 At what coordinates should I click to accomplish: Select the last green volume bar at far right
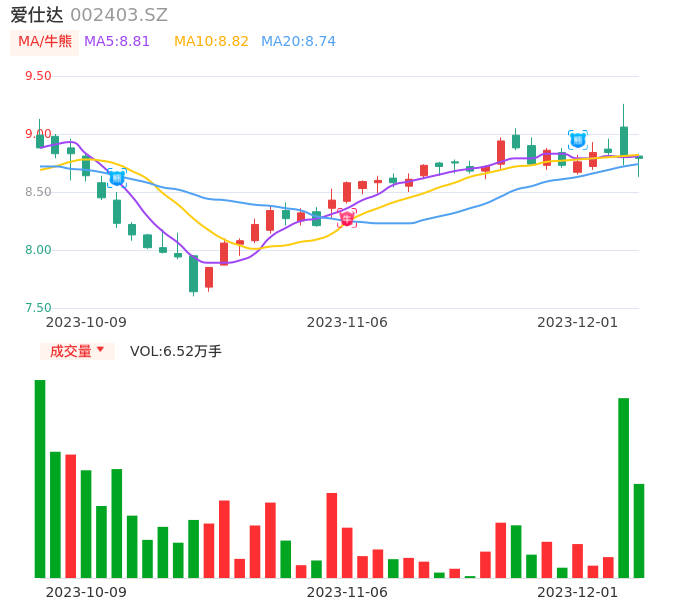click(639, 530)
